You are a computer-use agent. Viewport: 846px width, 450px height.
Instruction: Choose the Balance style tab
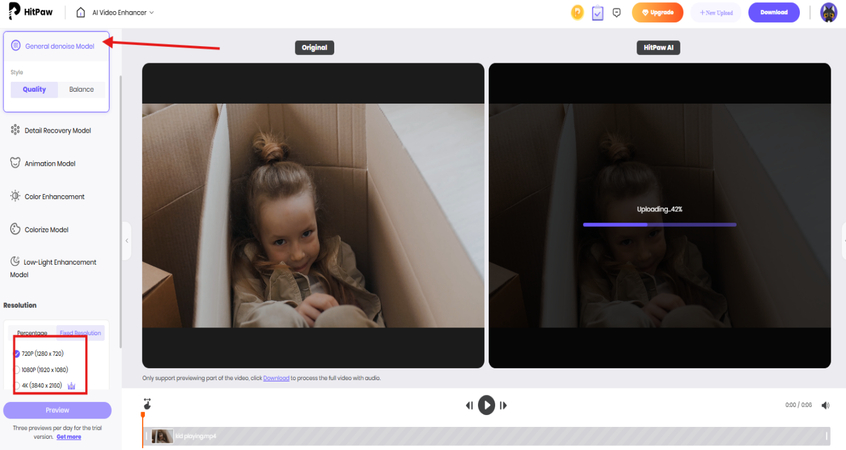[81, 90]
